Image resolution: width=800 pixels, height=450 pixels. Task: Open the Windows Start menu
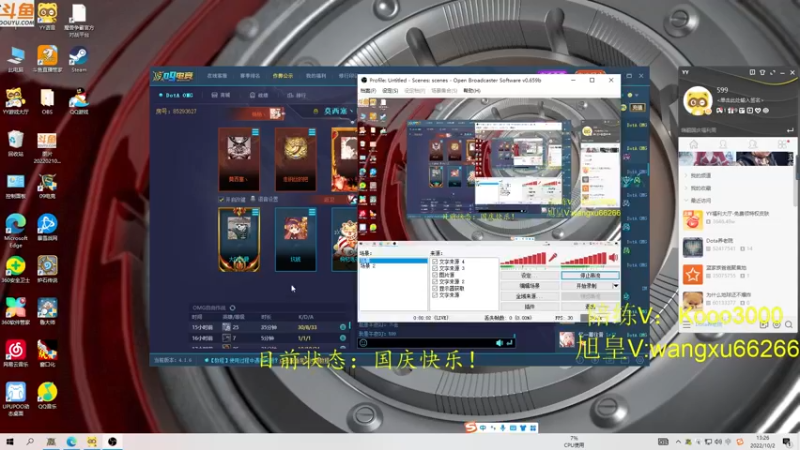pyautogui.click(x=10, y=442)
